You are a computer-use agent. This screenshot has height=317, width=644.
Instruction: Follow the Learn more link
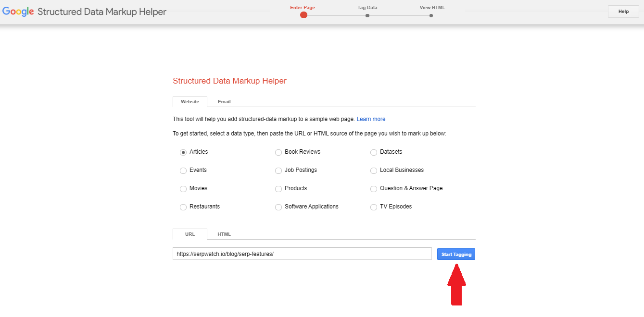[x=371, y=119]
